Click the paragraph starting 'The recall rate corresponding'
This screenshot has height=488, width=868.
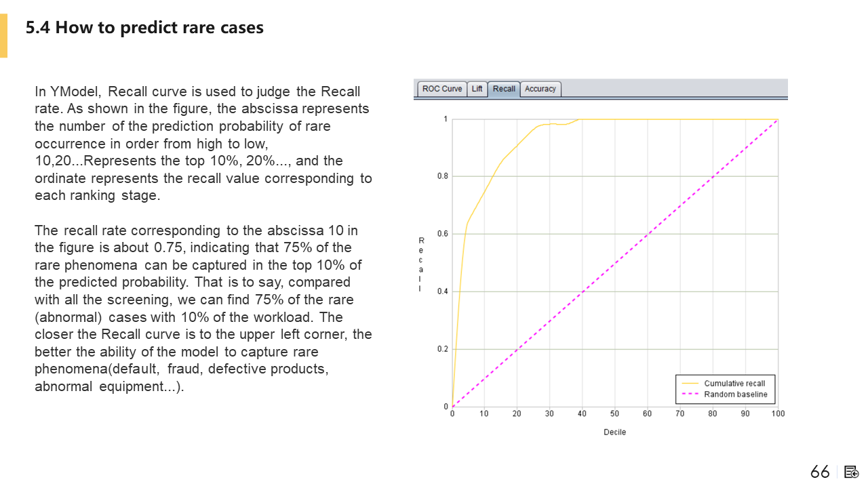[x=203, y=308]
